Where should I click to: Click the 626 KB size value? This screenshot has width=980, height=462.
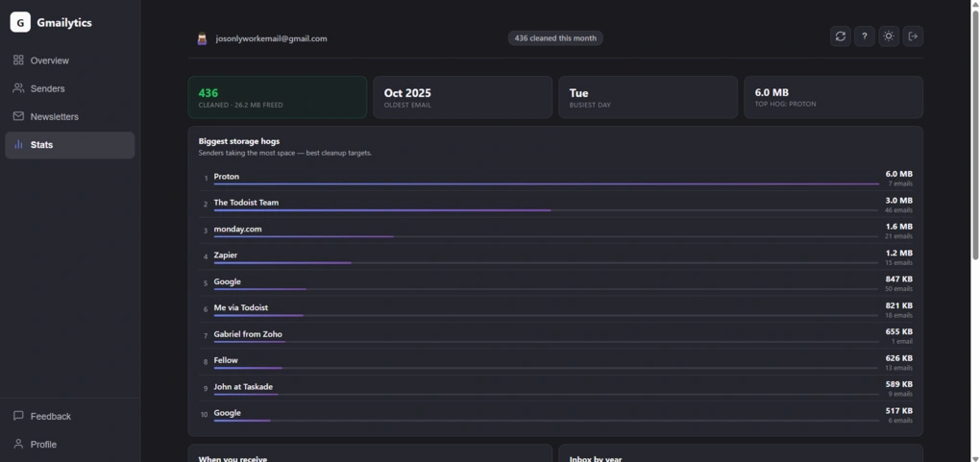coord(898,357)
